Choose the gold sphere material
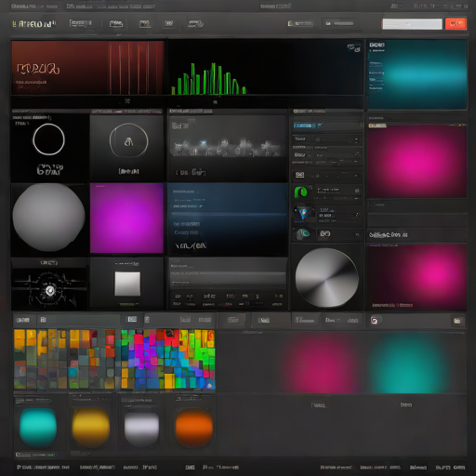Image resolution: width=476 pixels, height=476 pixels. [91, 428]
